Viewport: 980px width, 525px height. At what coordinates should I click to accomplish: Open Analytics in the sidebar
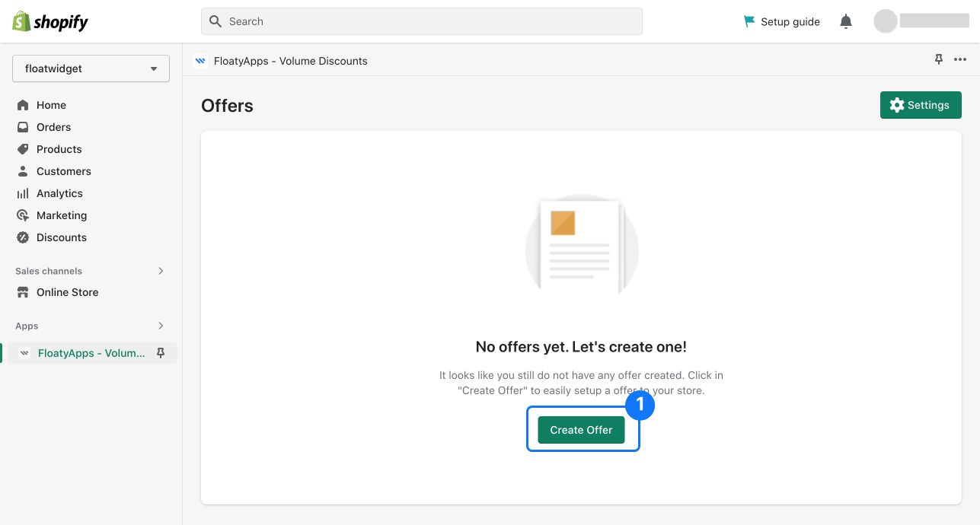coord(59,193)
